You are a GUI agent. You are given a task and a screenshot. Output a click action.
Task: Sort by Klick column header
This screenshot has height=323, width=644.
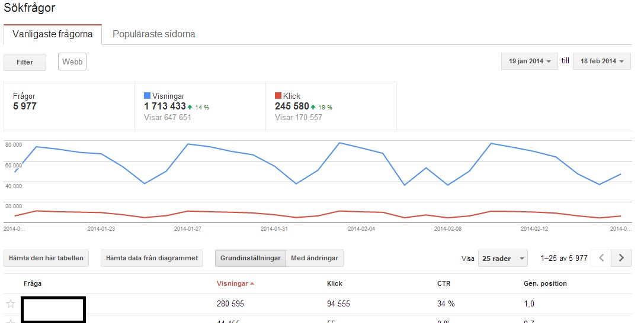tap(335, 283)
